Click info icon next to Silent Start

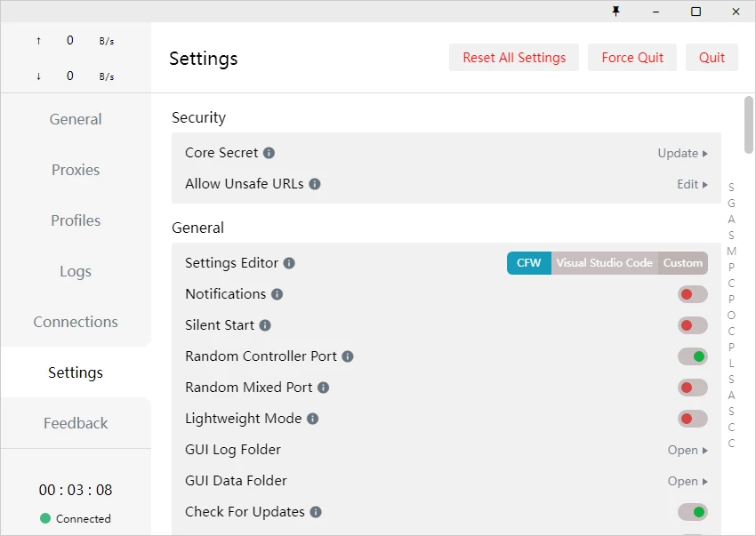(265, 325)
